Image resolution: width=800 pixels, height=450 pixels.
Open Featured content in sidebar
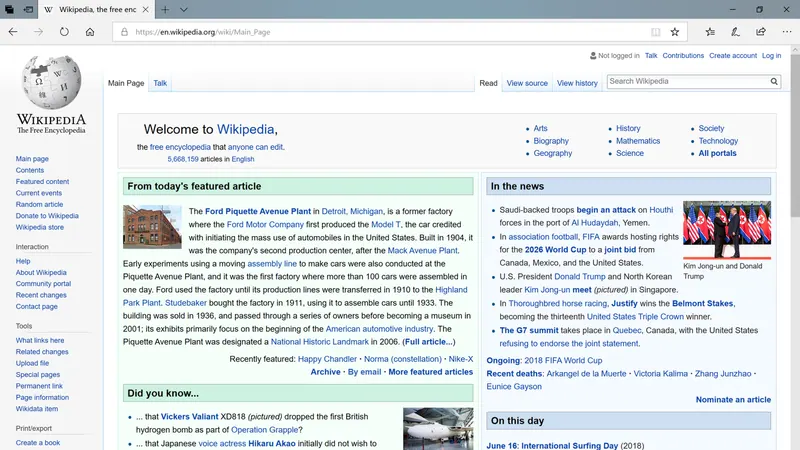(x=42, y=181)
